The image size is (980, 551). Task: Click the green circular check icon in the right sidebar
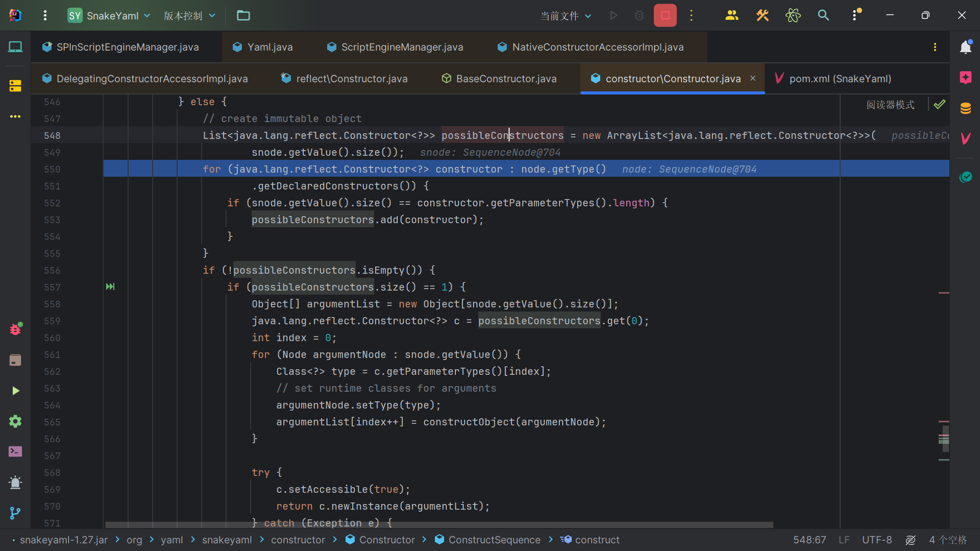pos(965,177)
